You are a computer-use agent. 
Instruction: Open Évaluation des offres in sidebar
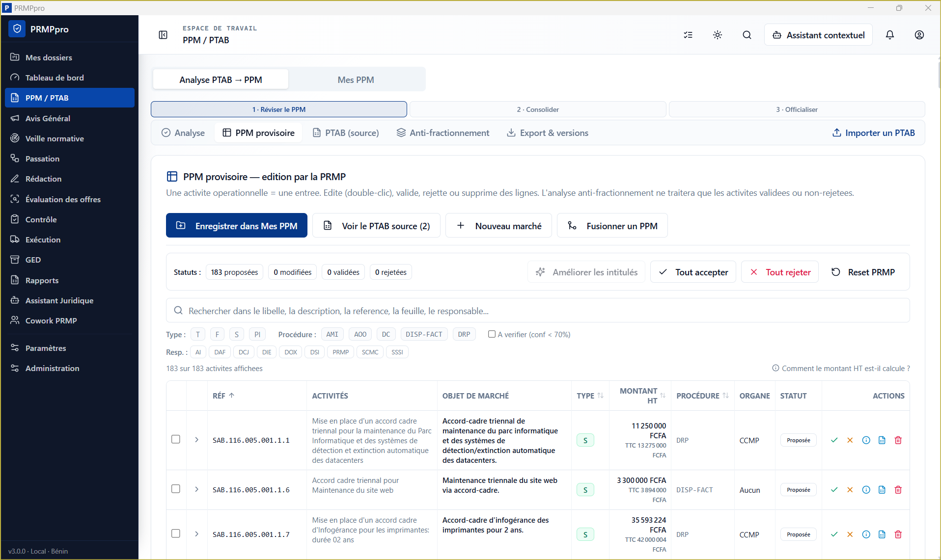point(70,199)
